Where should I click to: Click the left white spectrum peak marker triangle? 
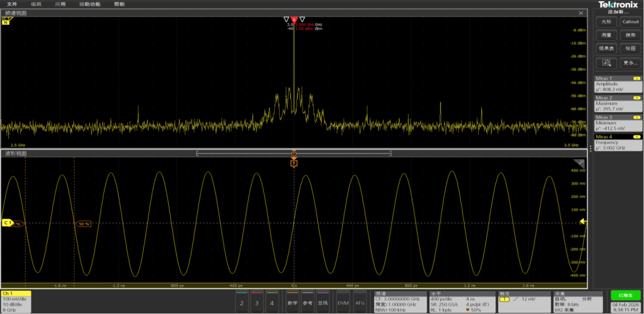286,19
